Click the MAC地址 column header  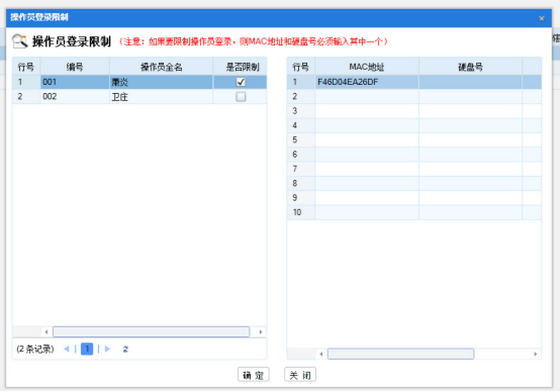coord(367,67)
